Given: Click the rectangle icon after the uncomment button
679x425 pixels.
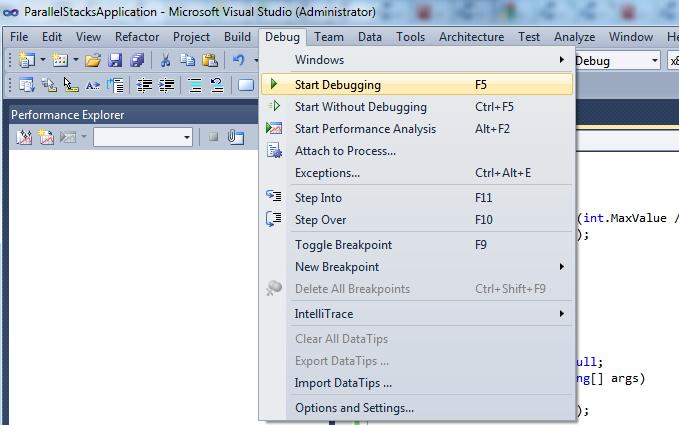Looking at the screenshot, I should click(246, 85).
